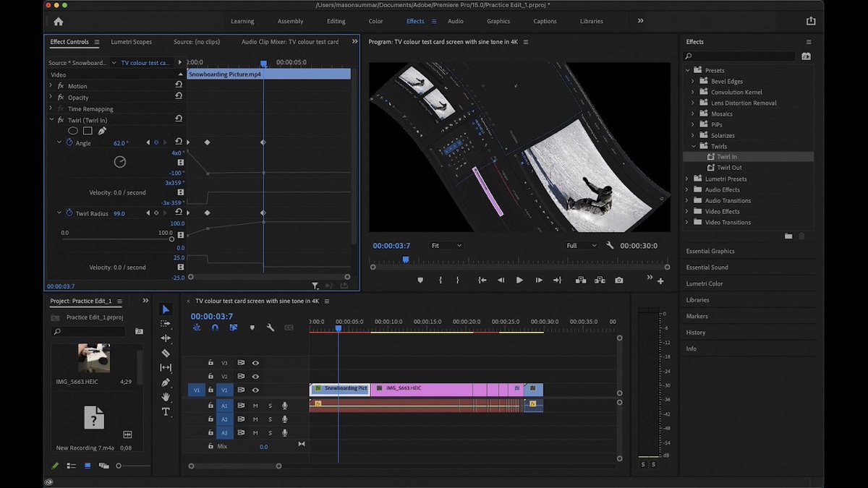The image size is (868, 488).
Task: Select the Pen tool in the tools panel
Action: coord(166,382)
